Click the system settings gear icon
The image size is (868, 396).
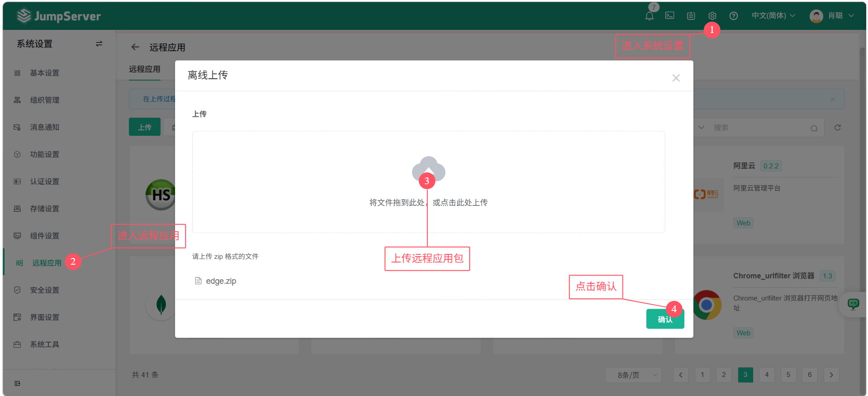click(x=712, y=16)
